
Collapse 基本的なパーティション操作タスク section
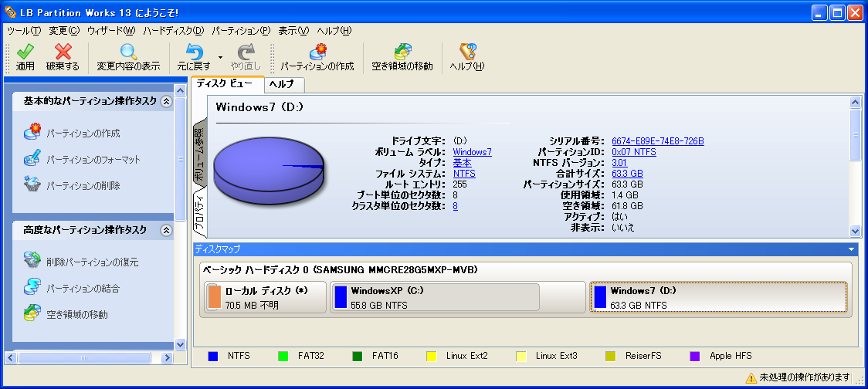click(x=165, y=101)
